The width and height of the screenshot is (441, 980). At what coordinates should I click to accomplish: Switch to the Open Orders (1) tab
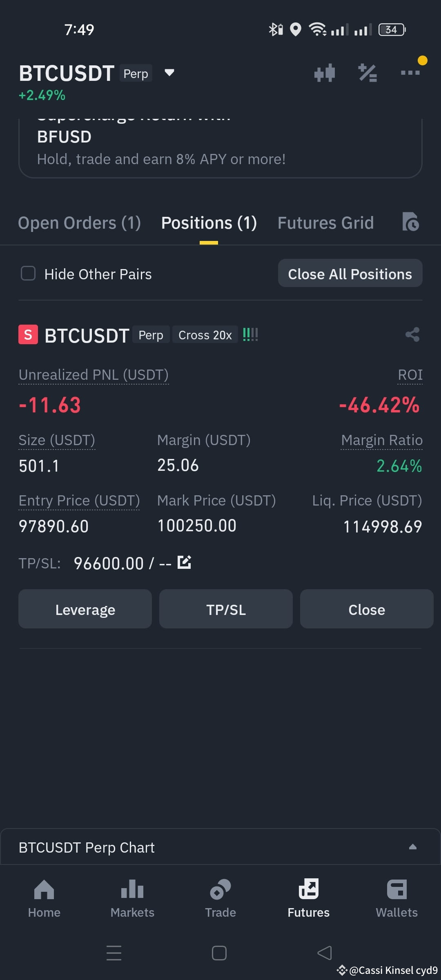point(79,223)
